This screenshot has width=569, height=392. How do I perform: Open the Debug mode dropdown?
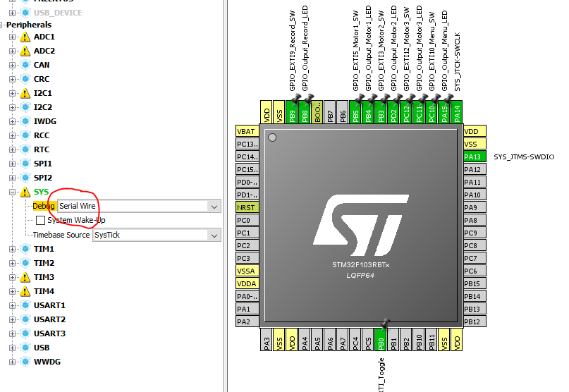(214, 207)
